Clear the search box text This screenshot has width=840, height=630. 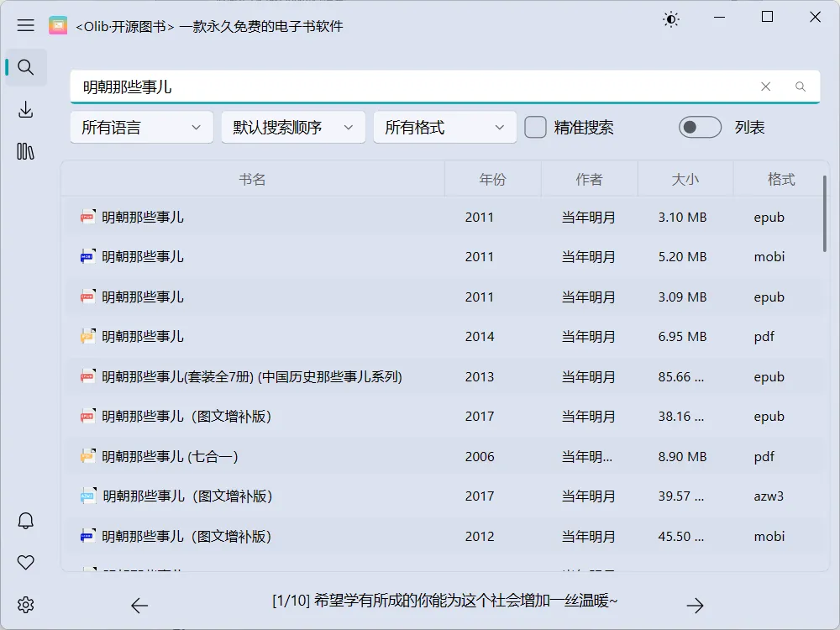(x=765, y=87)
